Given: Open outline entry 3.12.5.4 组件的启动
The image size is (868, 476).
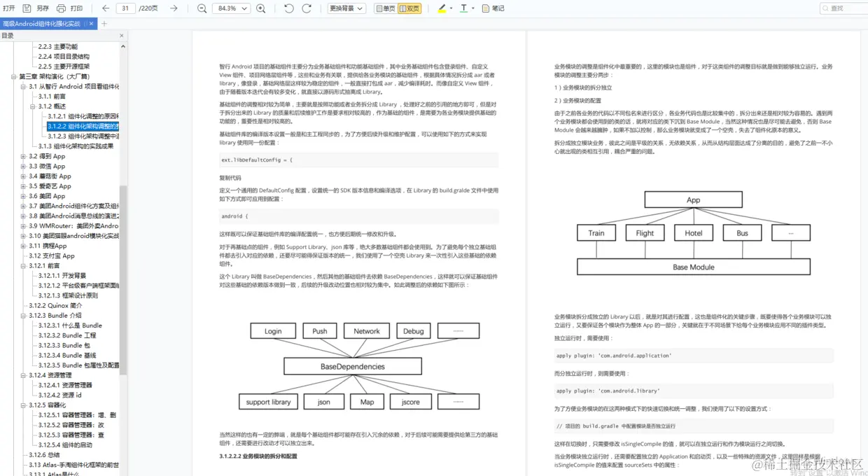Looking at the screenshot, I should click(x=65, y=444).
